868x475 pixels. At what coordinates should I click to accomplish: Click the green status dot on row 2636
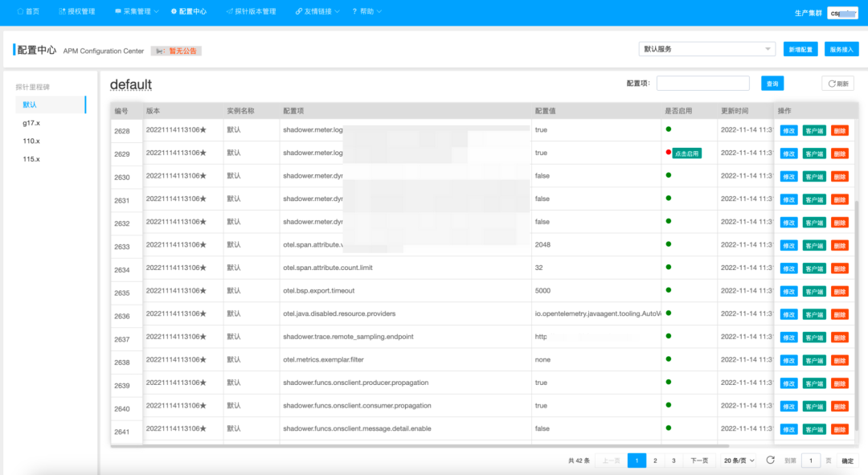pos(669,313)
